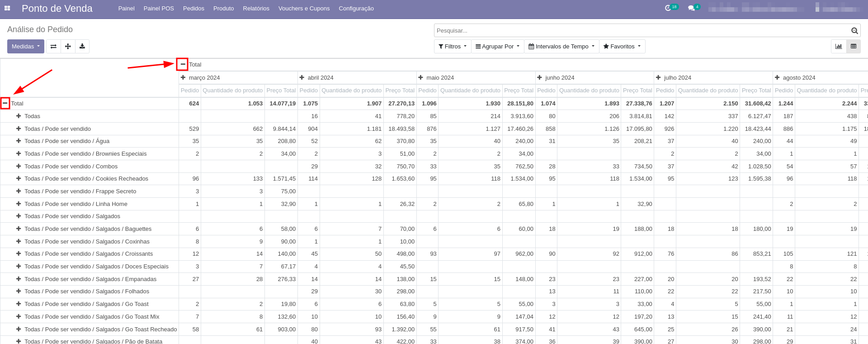Expand the Linha Home row
The height and width of the screenshot is (344, 868).
[19, 204]
